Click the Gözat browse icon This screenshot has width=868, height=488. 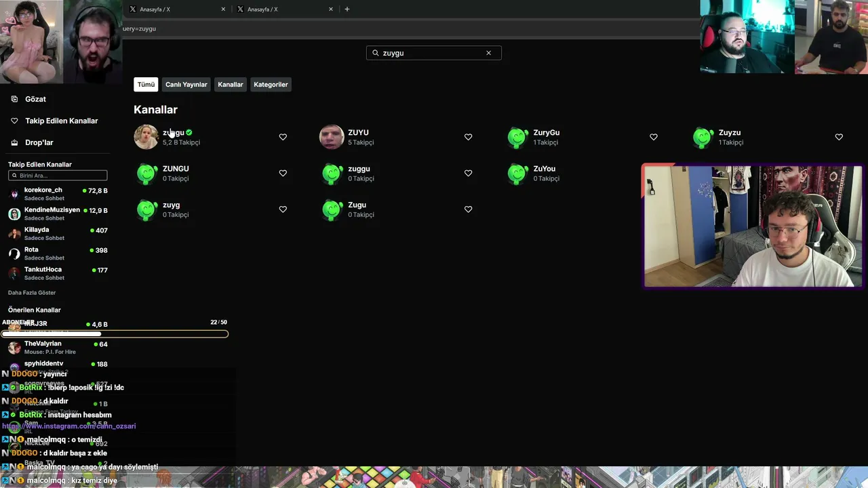point(14,99)
